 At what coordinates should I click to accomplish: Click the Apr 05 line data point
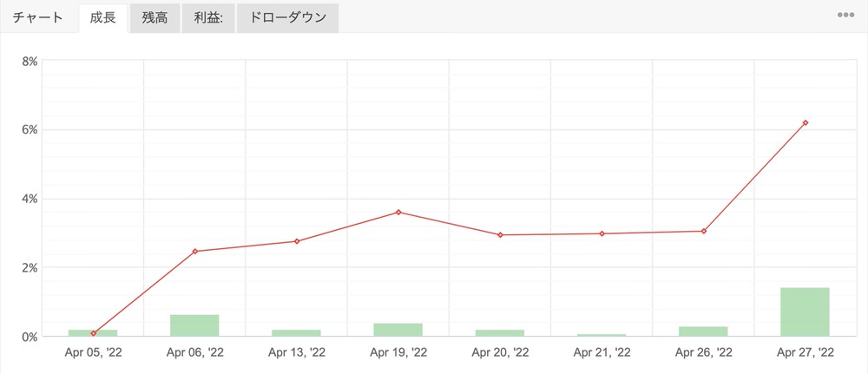pos(93,333)
